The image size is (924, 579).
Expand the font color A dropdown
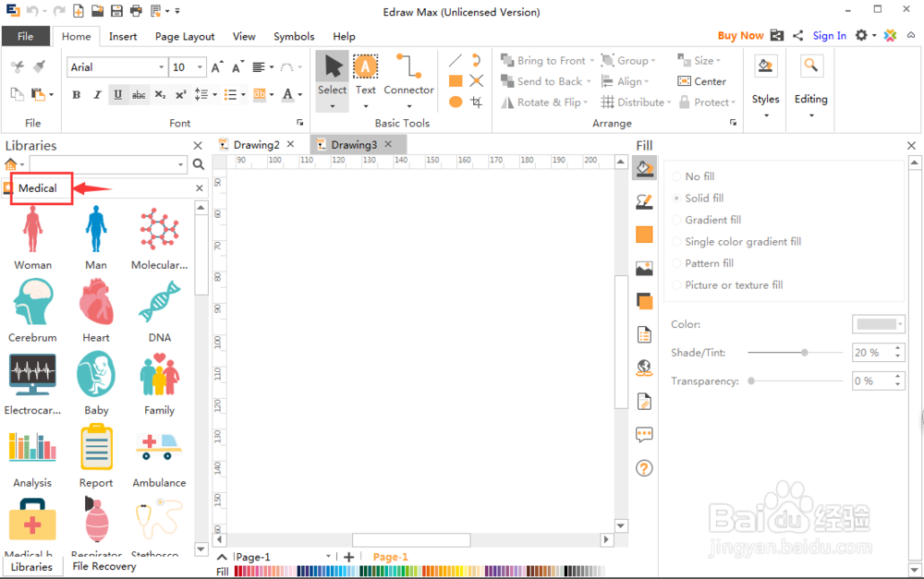300,94
